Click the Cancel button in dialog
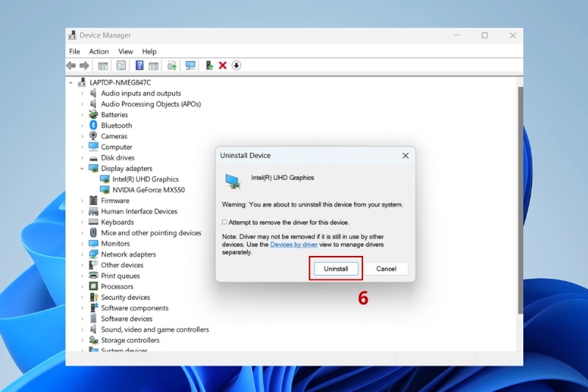The image size is (588, 392). (386, 268)
